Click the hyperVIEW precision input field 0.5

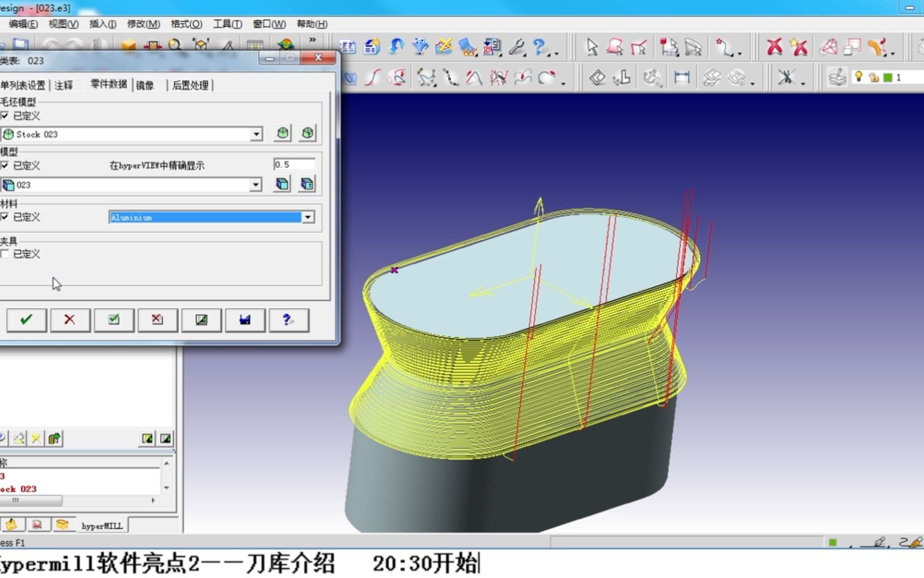[294, 165]
